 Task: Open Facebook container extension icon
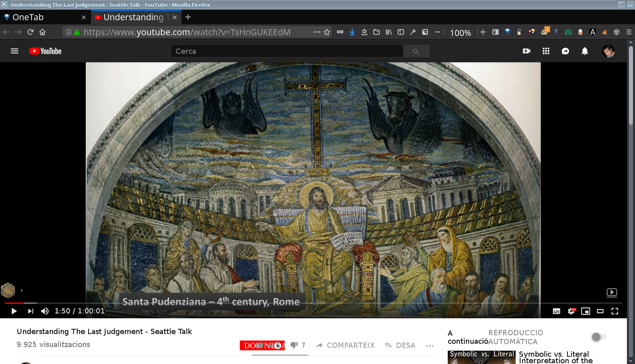click(x=556, y=32)
